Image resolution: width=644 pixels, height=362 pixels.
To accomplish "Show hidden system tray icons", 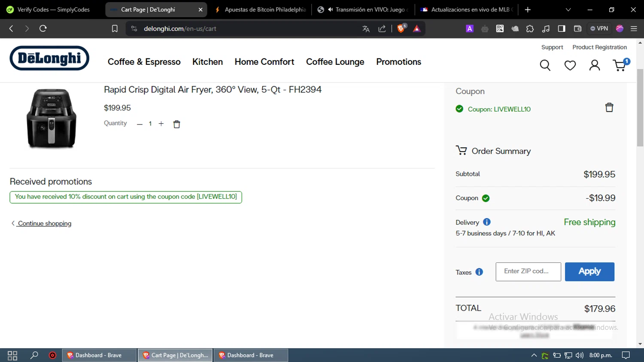I will (x=534, y=355).
